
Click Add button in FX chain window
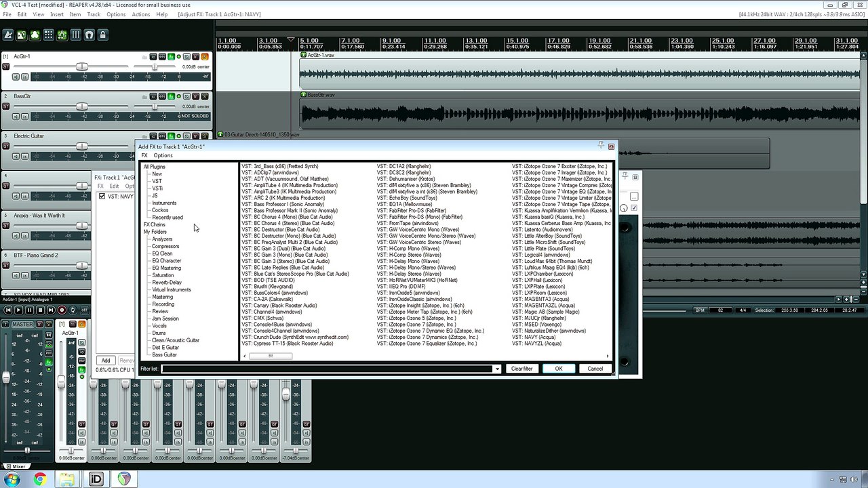point(106,361)
